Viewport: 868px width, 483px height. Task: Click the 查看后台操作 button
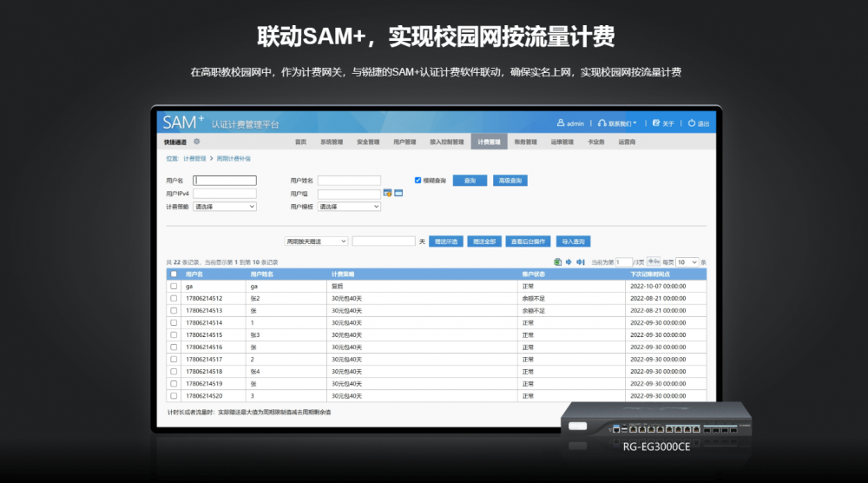528,241
